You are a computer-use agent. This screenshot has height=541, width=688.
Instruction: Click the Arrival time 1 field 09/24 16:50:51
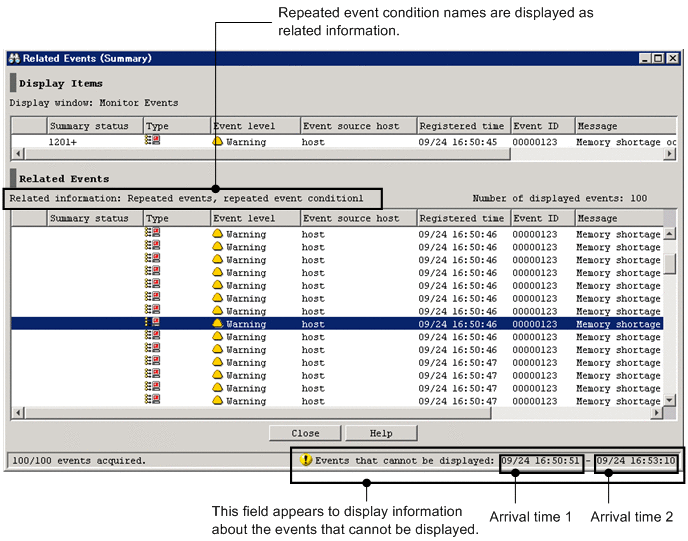(540, 460)
